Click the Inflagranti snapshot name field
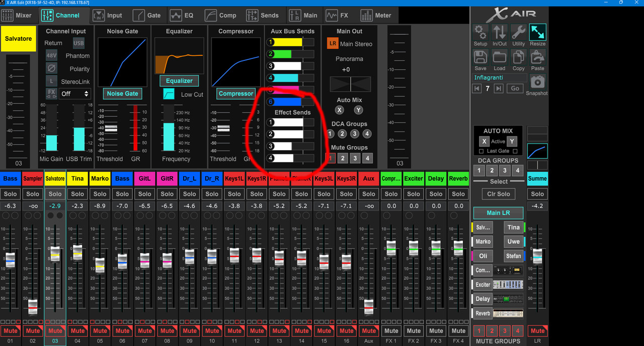This screenshot has height=346, width=644. tap(500, 78)
